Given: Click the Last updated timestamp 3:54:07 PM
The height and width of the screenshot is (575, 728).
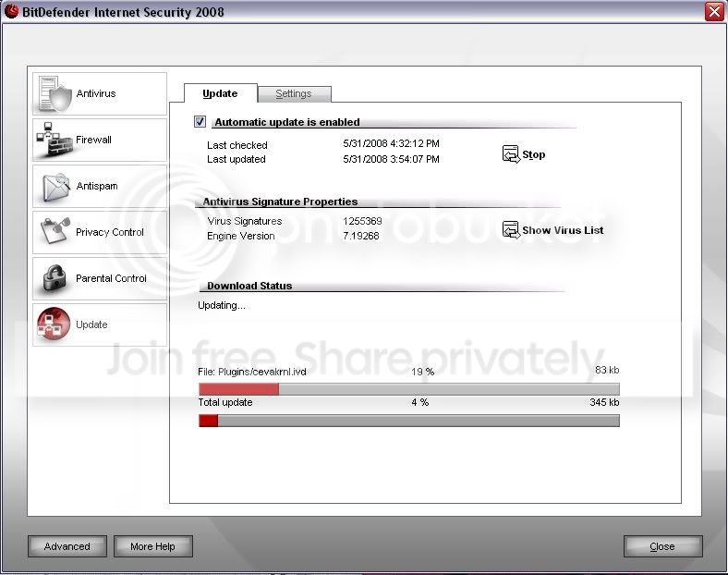Looking at the screenshot, I should tap(391, 159).
